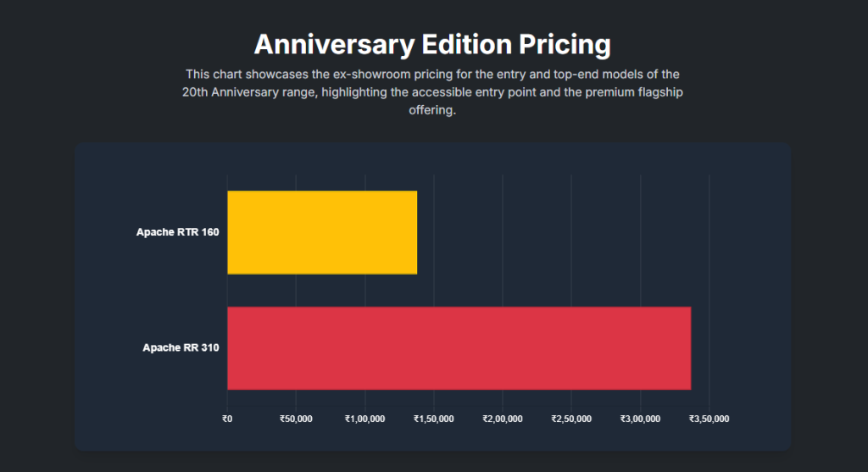Select the Apache RR 310 axis label

point(181,347)
